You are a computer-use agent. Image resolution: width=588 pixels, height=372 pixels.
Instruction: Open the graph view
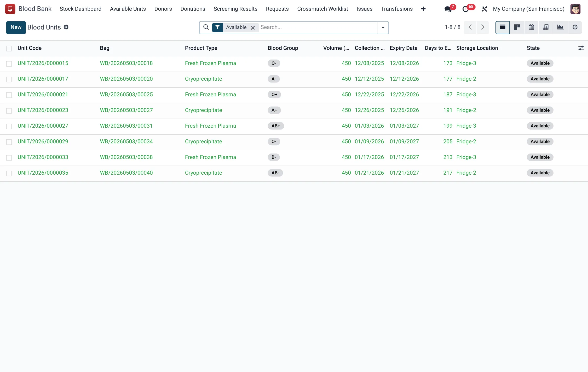[x=560, y=27]
